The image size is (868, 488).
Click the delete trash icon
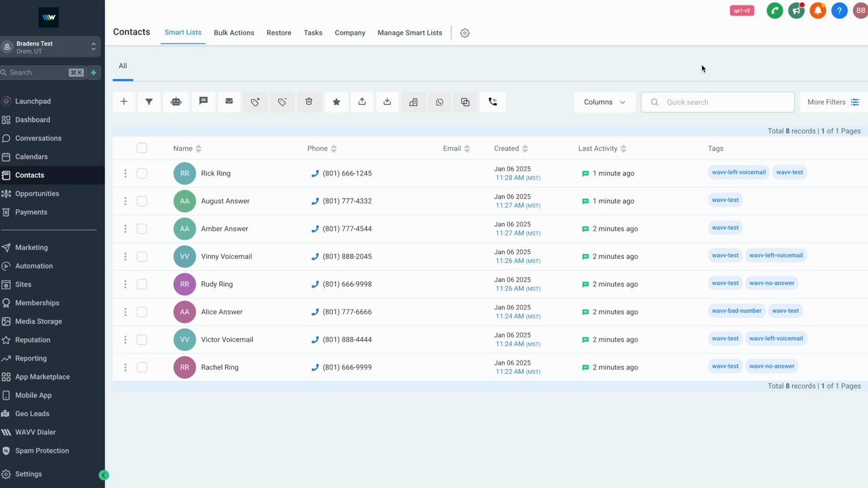tap(309, 102)
